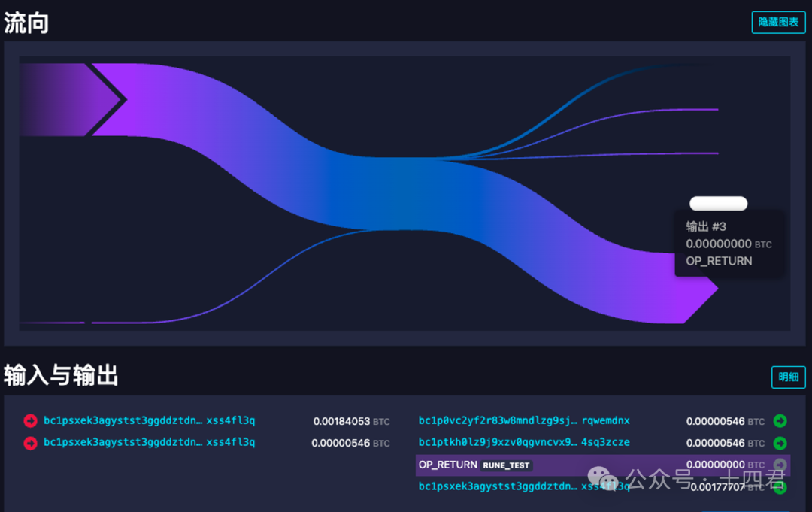Screen dimensions: 812x512
Task: Click the RUNE_TEST badge
Action: [x=507, y=465]
